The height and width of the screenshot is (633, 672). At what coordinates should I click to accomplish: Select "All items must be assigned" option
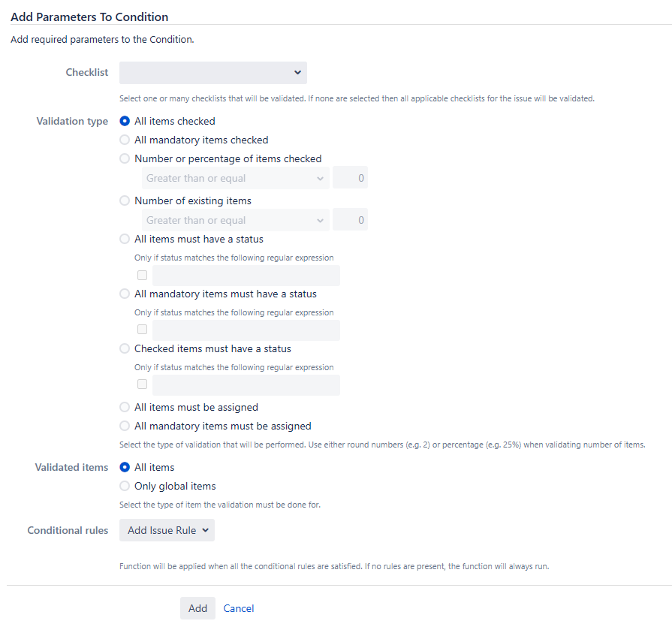point(125,407)
